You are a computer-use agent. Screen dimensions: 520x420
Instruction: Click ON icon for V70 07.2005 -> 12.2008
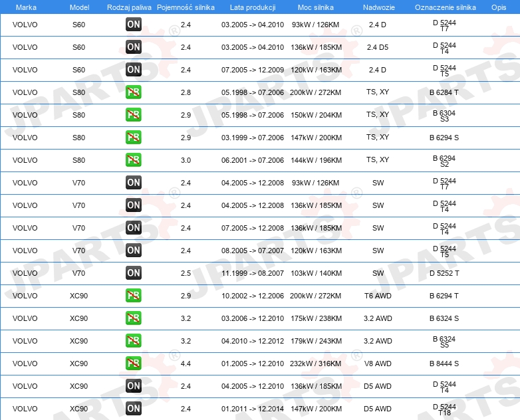tap(134, 227)
